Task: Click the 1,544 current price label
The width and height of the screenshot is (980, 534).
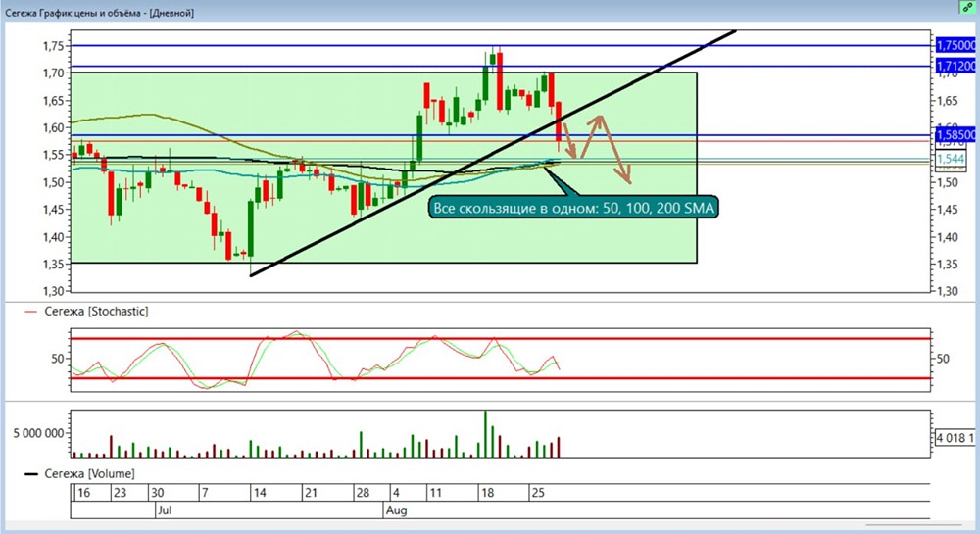Action: 950,160
